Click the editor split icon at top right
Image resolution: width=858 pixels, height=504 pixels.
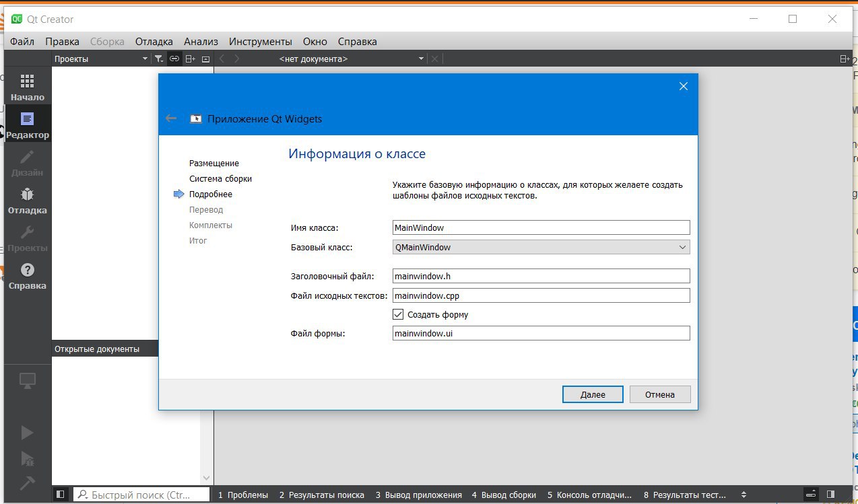[x=845, y=59]
